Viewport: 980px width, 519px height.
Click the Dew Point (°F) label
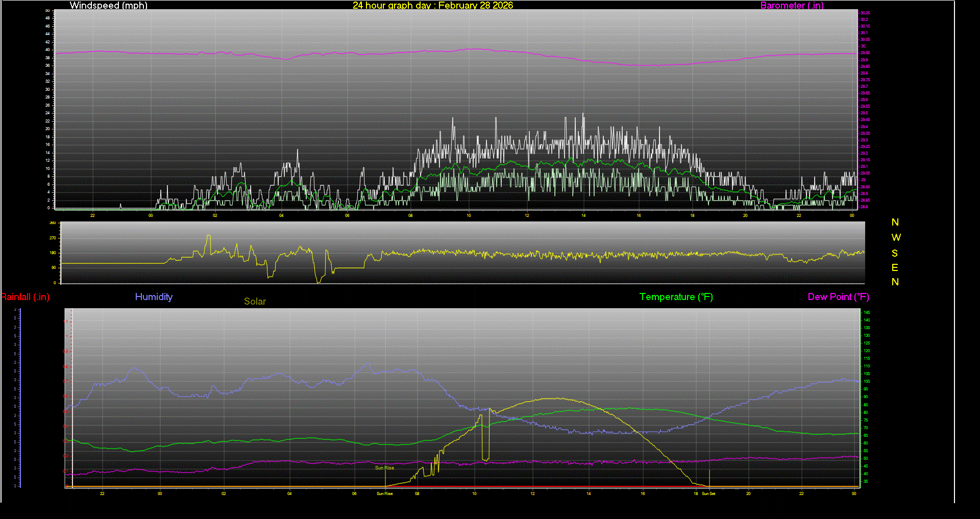point(838,296)
